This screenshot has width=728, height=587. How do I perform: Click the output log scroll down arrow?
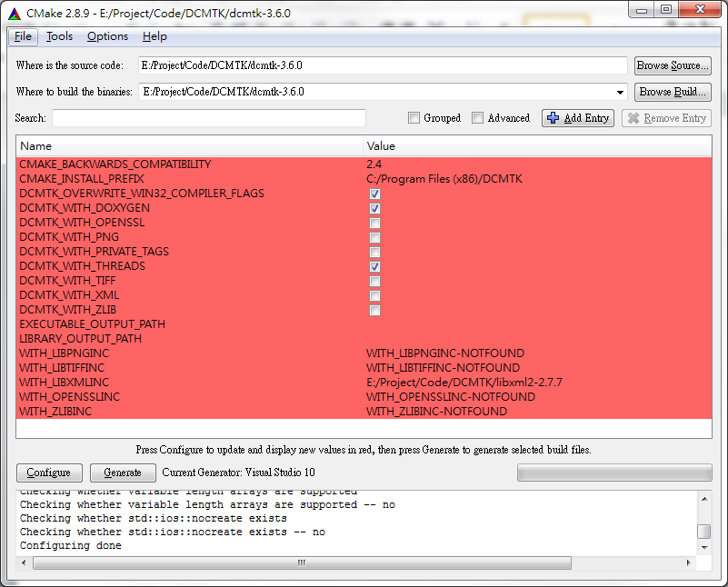tap(704, 548)
